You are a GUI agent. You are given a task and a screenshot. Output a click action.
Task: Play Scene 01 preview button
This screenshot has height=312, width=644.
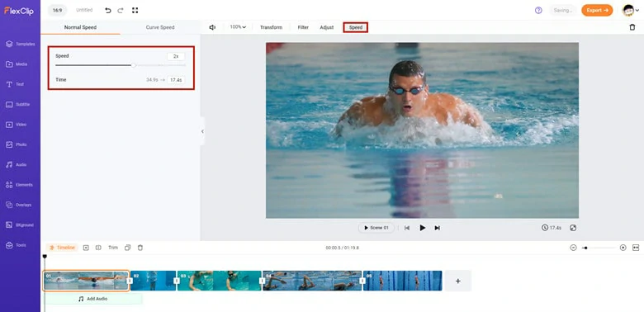tap(376, 228)
